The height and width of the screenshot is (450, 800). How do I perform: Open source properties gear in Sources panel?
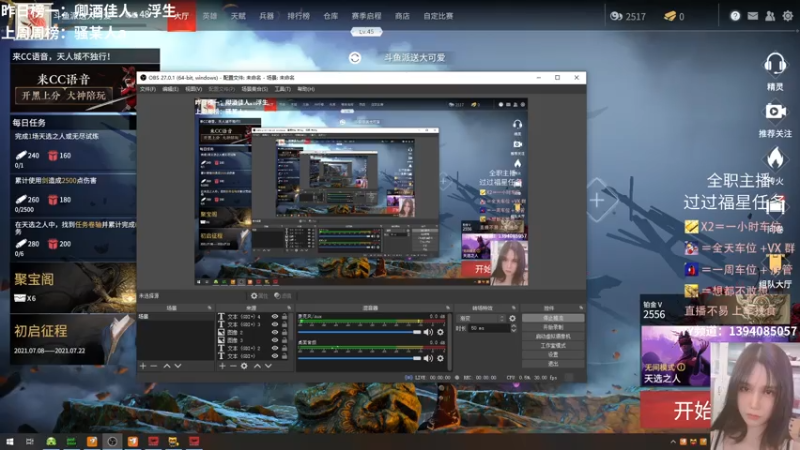[244, 366]
